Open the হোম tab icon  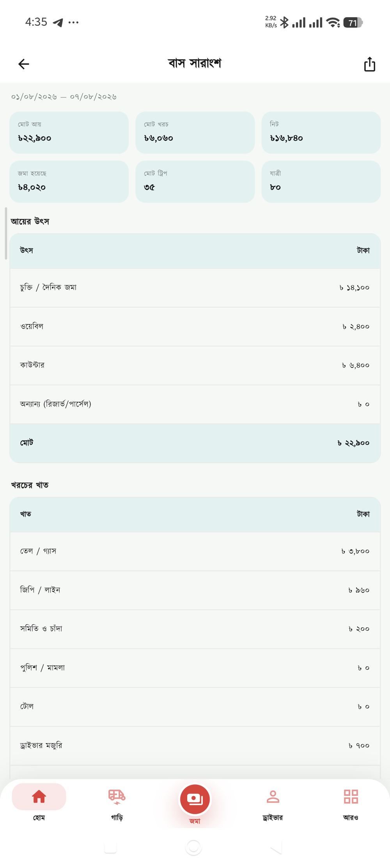pos(39,796)
